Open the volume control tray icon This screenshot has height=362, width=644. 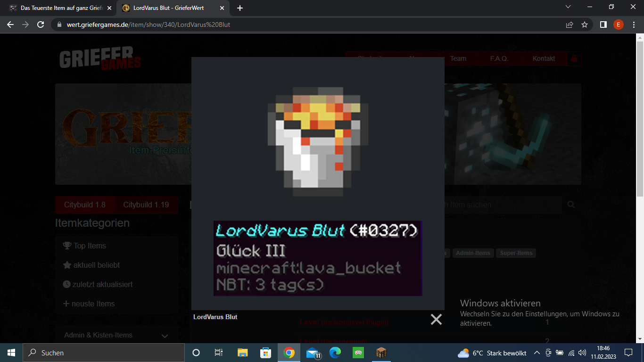[582, 353]
